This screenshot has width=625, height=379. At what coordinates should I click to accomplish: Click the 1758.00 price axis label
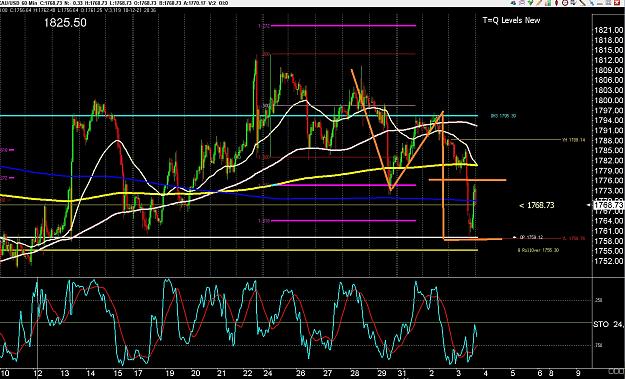[x=608, y=241]
